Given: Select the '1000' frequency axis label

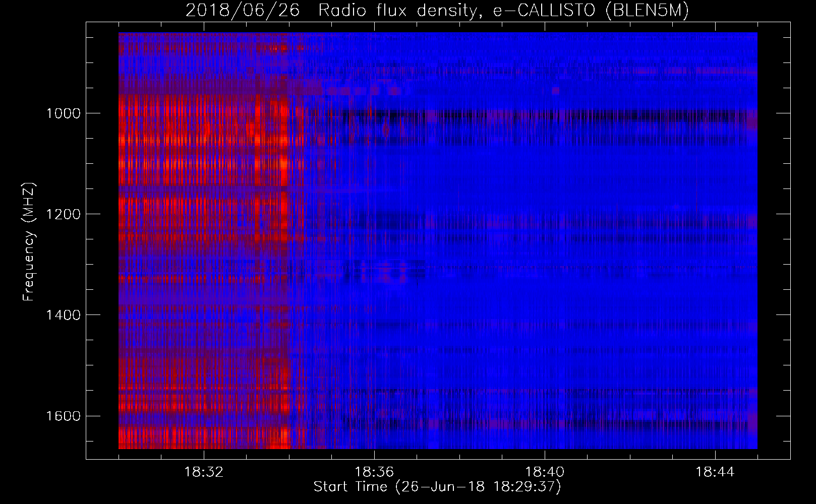Looking at the screenshot, I should (x=64, y=113).
